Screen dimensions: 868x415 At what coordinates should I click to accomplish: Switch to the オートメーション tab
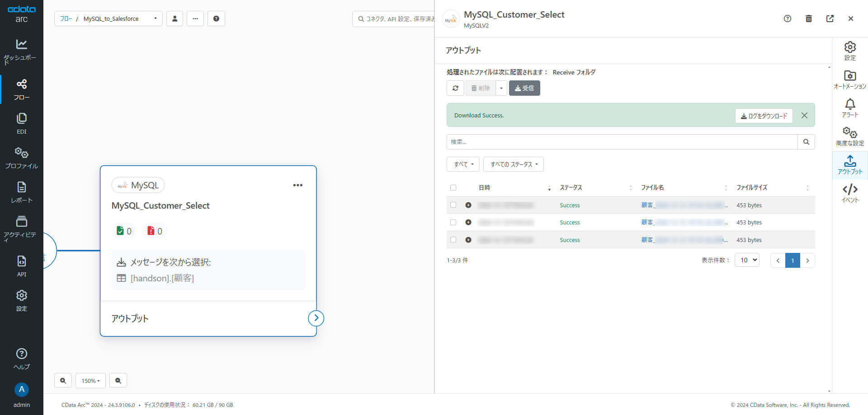click(x=850, y=80)
